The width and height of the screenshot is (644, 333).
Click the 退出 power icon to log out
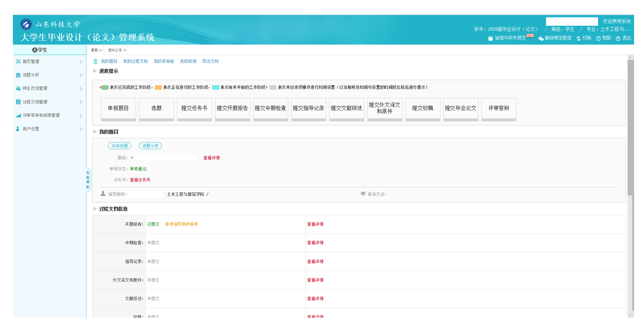[618, 39]
